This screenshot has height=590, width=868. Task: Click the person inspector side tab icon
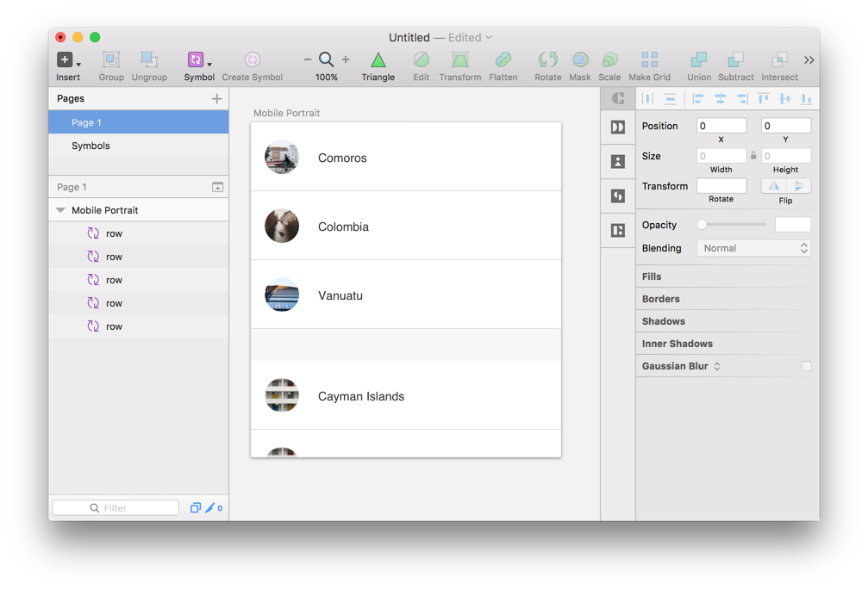pyautogui.click(x=618, y=161)
